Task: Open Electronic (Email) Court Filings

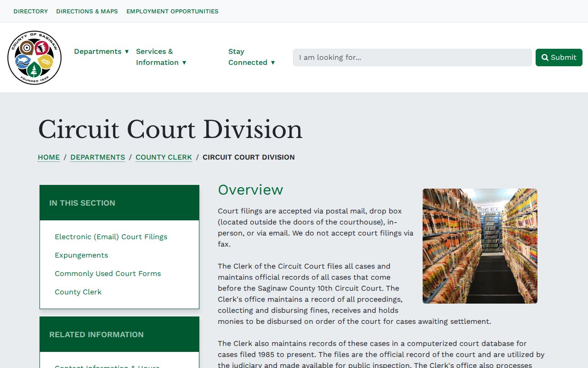Action: [111, 237]
